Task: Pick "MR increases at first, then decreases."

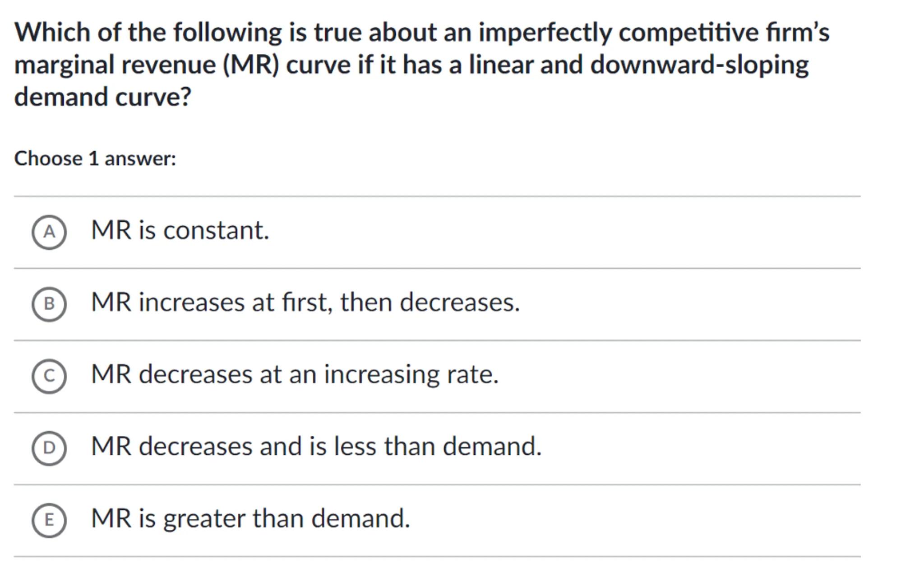Action: coord(305,302)
